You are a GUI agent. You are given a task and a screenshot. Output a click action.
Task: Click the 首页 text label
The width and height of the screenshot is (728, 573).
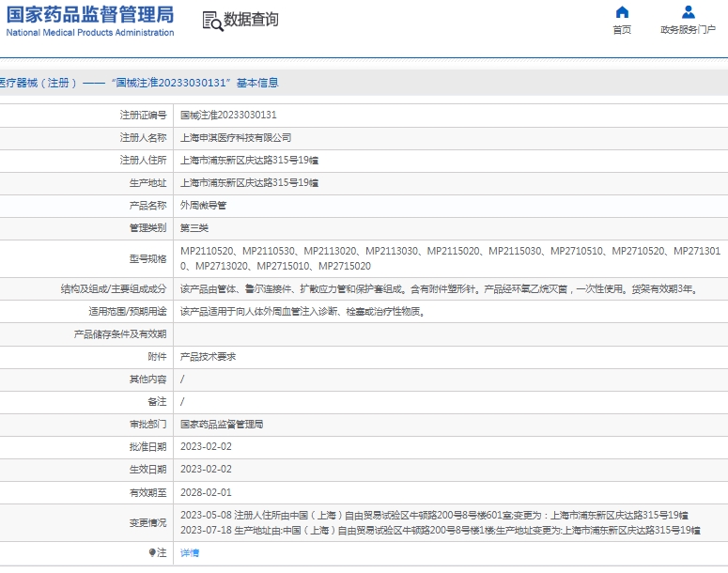click(x=622, y=30)
